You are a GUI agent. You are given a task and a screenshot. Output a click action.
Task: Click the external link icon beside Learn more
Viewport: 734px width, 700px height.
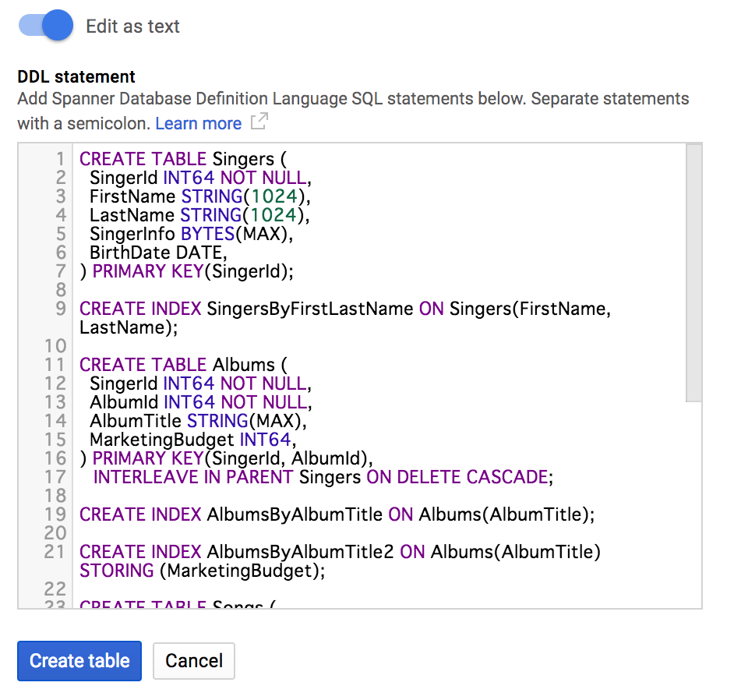click(x=259, y=122)
